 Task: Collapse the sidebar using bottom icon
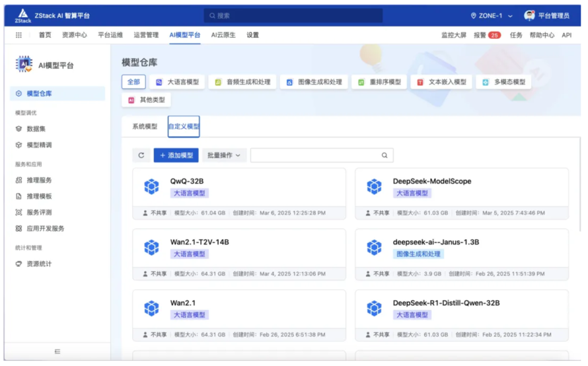pos(57,351)
